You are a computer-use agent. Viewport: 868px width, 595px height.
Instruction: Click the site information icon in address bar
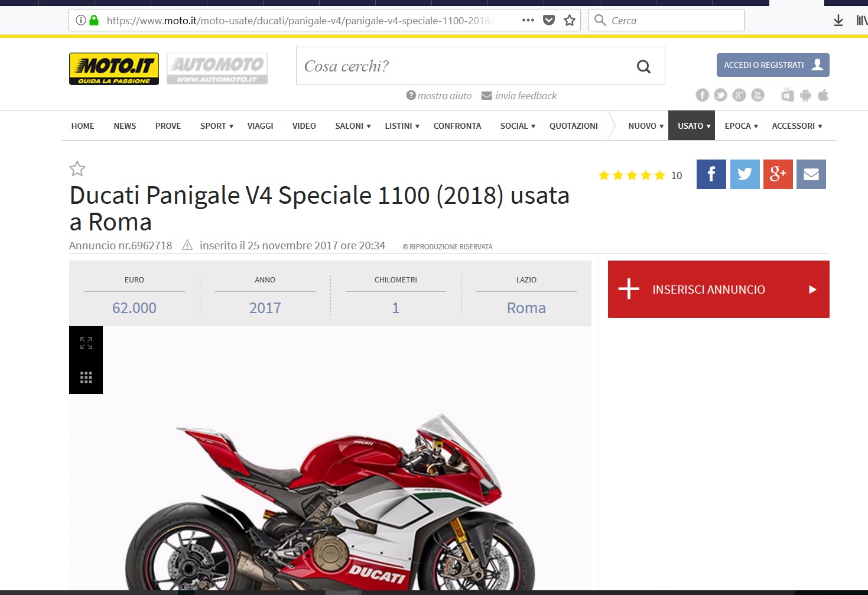(81, 21)
